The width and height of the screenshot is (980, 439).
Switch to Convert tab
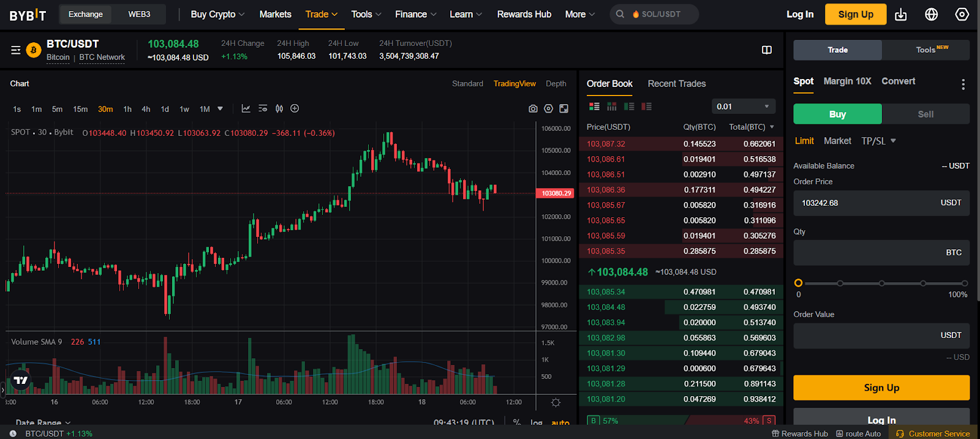pos(898,81)
